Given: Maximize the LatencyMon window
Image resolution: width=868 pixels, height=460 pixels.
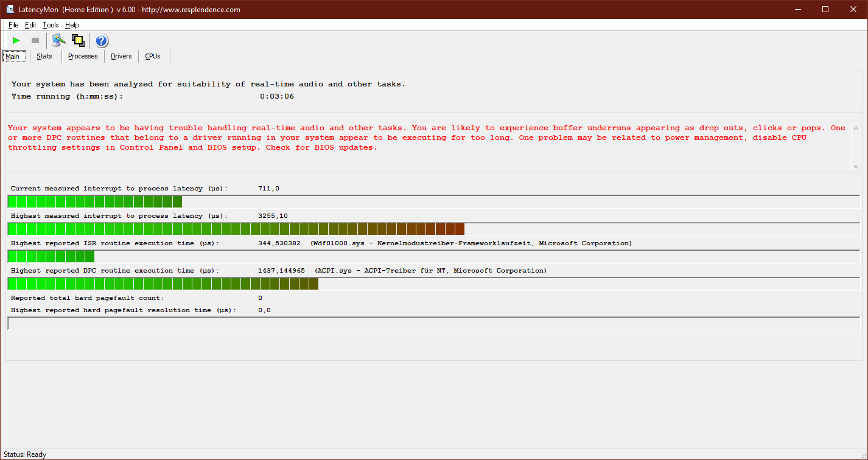Looking at the screenshot, I should pos(825,9).
